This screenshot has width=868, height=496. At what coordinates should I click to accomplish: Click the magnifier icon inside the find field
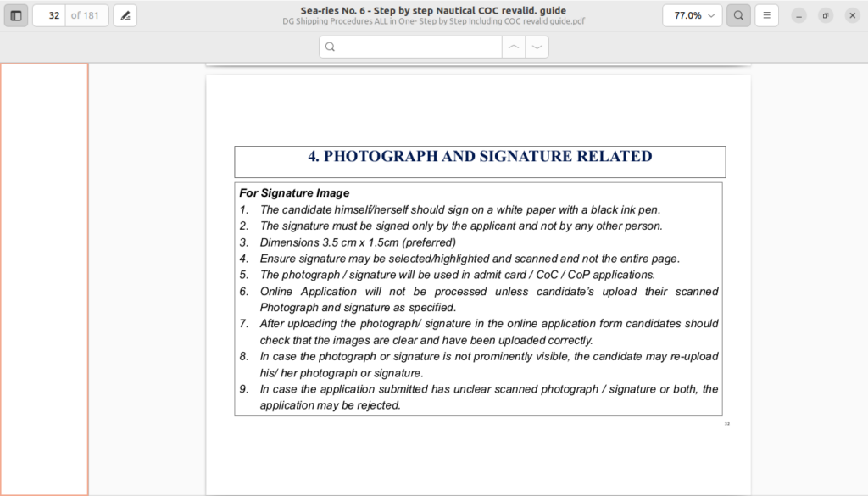[x=331, y=47]
